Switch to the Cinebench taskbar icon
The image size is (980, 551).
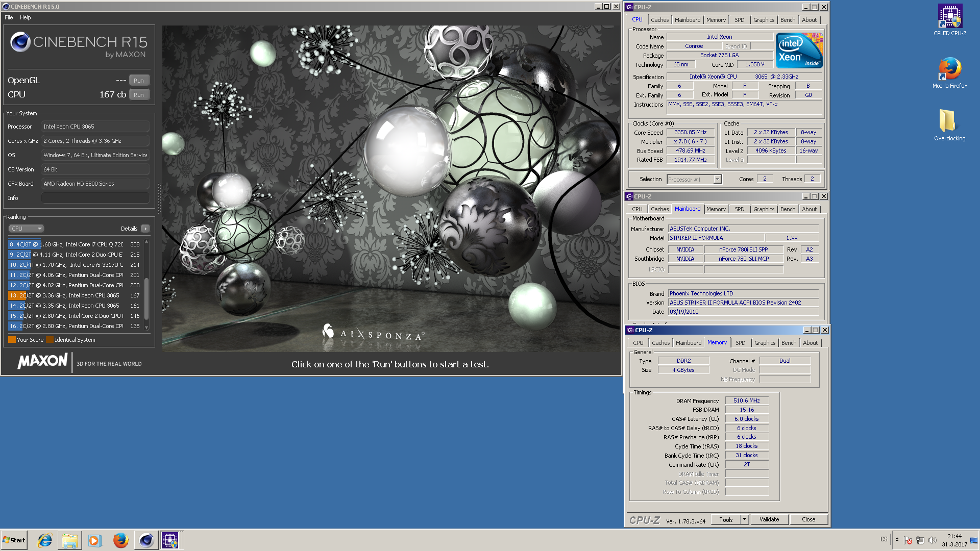146,540
